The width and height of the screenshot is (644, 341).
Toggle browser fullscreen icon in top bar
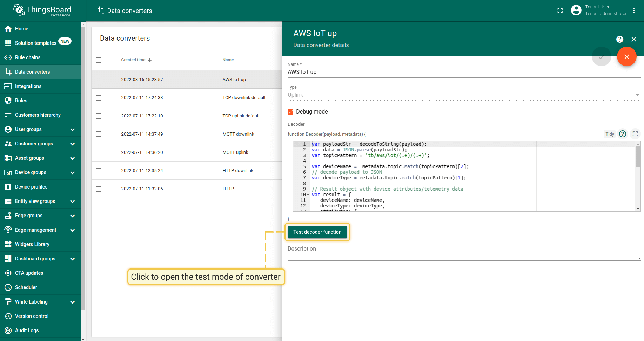click(560, 11)
